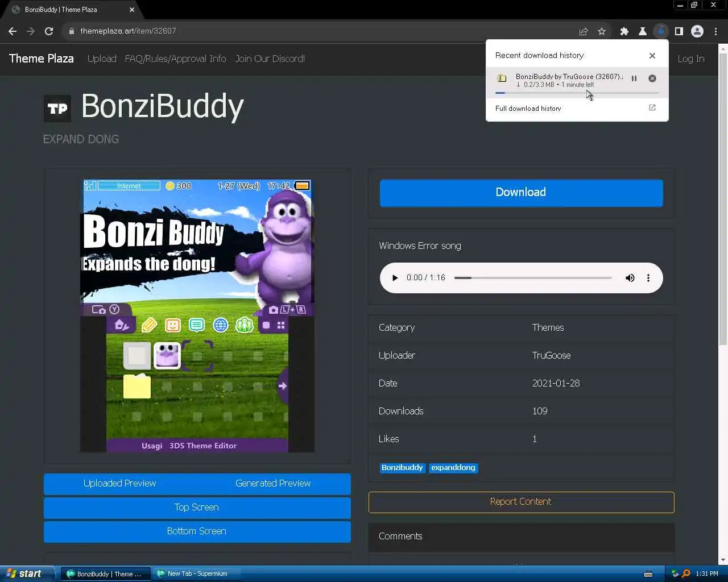Click the page vertical scrollbar
The height and width of the screenshot is (582, 728).
723,199
